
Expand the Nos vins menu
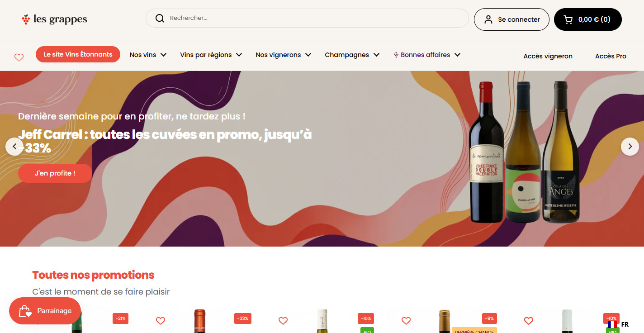(148, 55)
